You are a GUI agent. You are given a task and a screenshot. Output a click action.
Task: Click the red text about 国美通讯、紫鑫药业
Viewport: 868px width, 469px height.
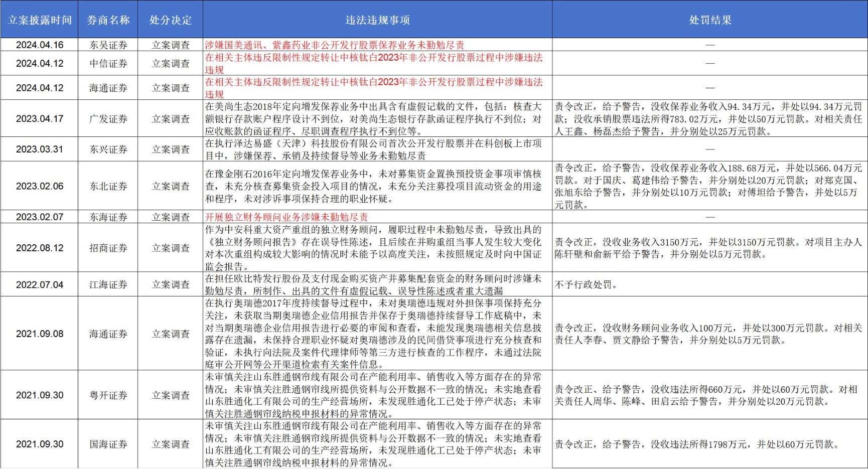coord(334,45)
